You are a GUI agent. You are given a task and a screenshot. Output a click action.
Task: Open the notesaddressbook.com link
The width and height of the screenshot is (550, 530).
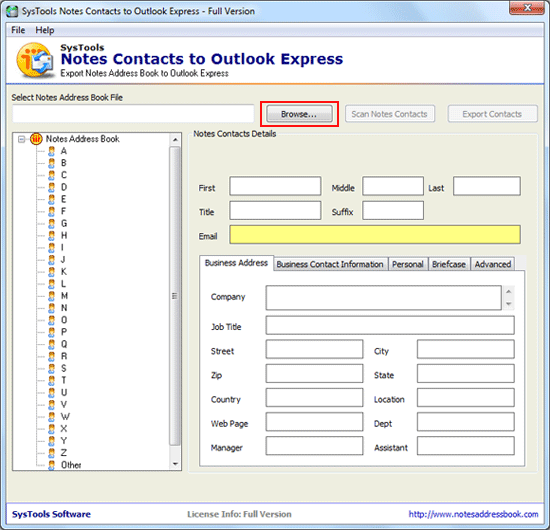point(473,514)
